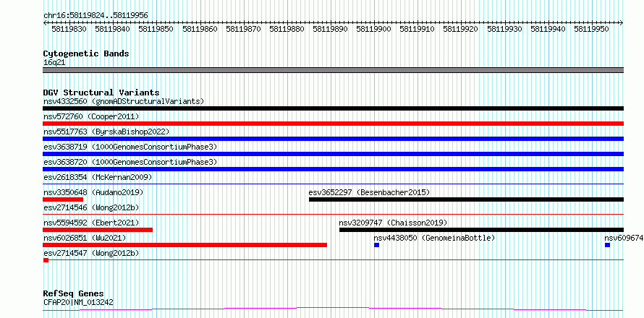Screen dimensions: 644x318
Task: Click the ruler's right arrowhead
Action: (622, 22)
